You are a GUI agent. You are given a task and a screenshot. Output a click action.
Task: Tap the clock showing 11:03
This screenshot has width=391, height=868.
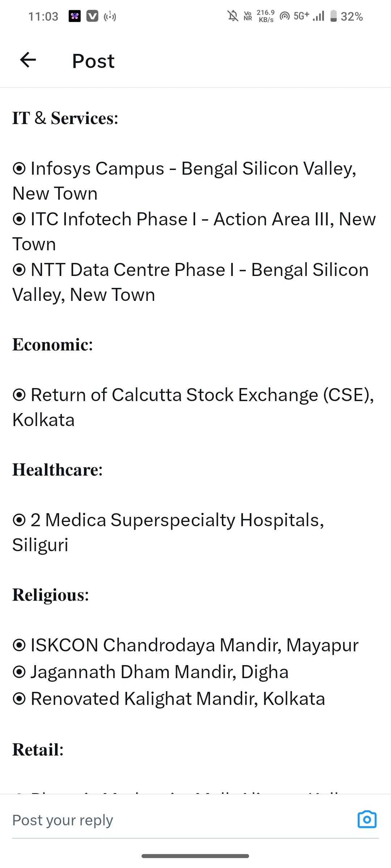point(43,16)
